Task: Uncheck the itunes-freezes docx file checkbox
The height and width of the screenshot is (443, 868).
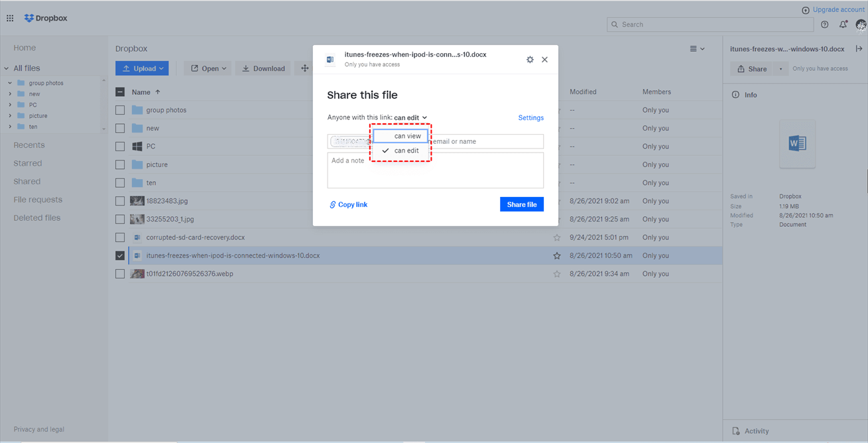Action: (120, 255)
